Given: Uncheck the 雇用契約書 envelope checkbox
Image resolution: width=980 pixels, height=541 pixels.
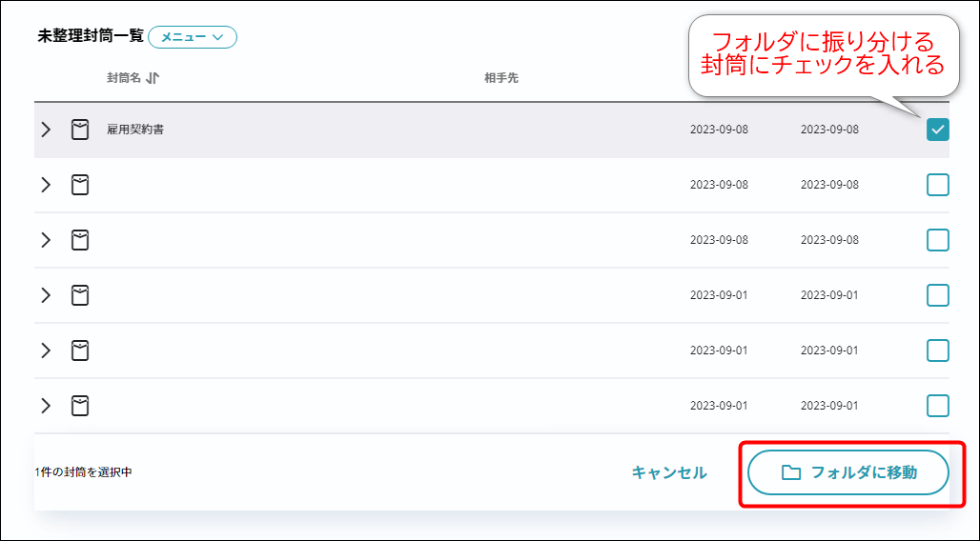Looking at the screenshot, I should click(x=938, y=130).
